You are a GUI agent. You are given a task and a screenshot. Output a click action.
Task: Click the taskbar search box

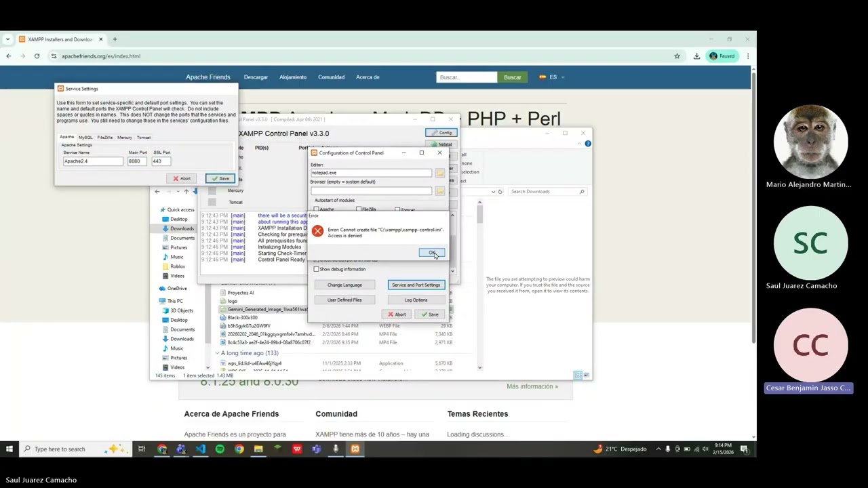click(75, 449)
